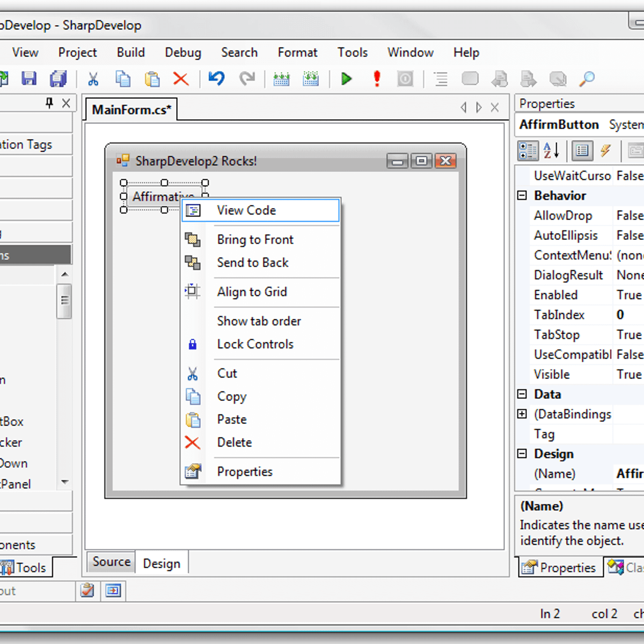Choose View Code from context menu
The width and height of the screenshot is (644, 644).
(261, 210)
